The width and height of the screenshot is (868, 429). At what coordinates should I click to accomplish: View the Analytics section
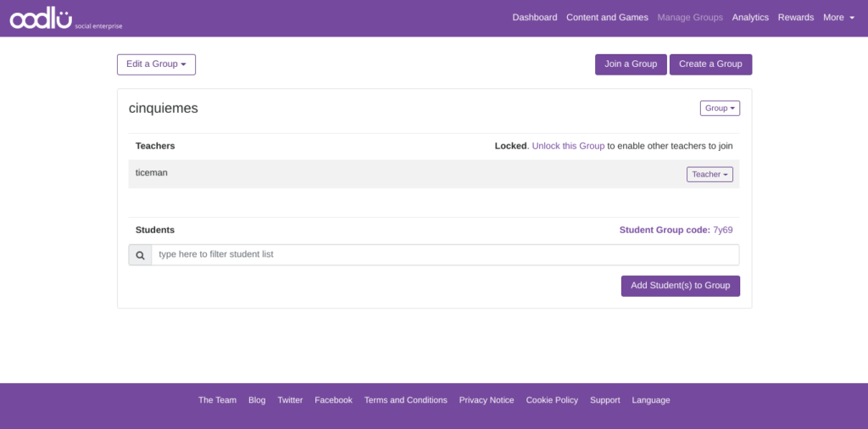[x=750, y=18]
